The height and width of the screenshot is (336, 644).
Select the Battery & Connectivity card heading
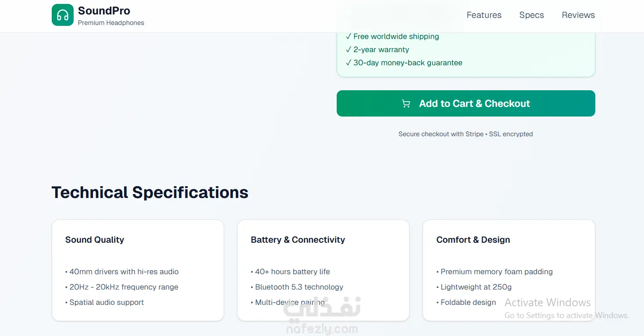pos(298,240)
